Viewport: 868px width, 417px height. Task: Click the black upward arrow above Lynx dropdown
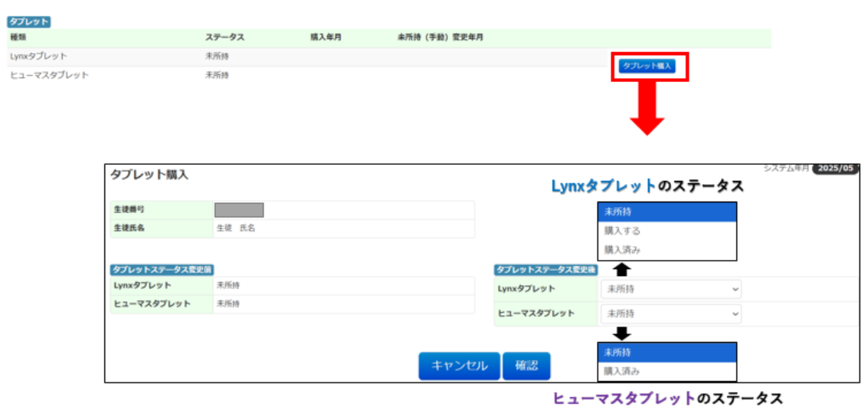[622, 269]
